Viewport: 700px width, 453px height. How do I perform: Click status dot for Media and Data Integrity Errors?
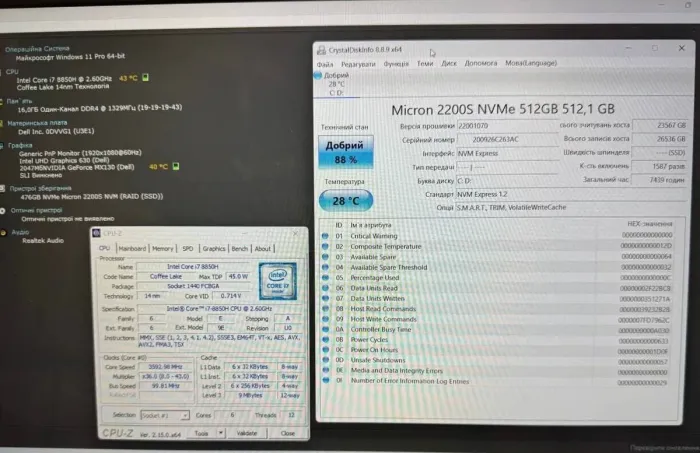326,370
